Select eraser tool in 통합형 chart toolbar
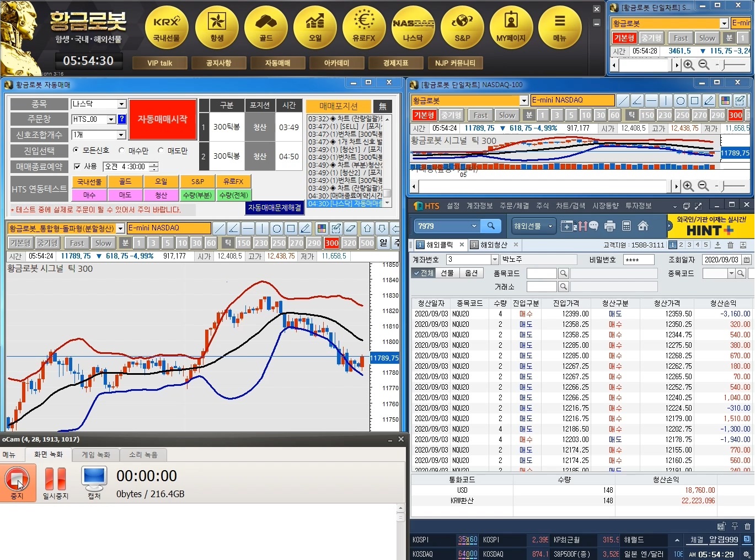755x560 pixels. tap(351, 228)
